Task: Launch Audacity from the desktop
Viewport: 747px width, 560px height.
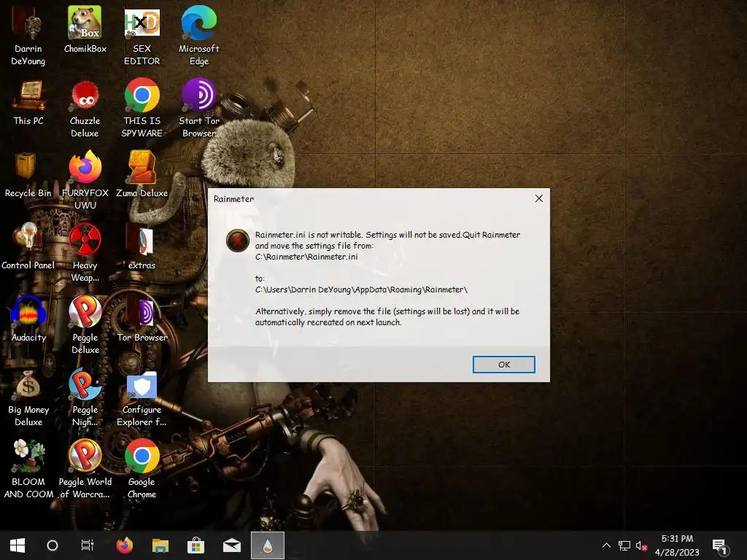Action: [x=28, y=319]
